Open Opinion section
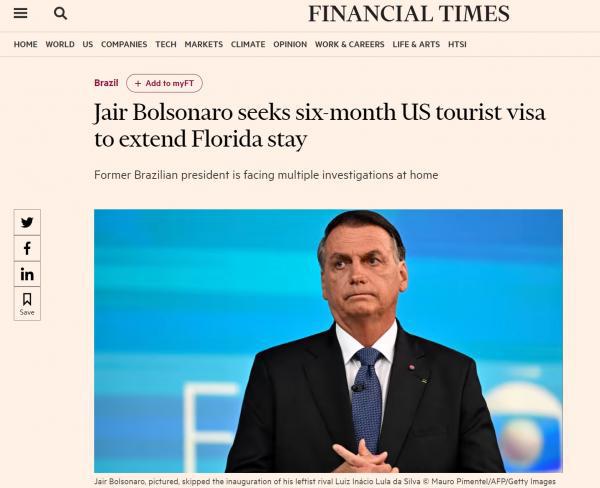Viewport: 600px width, 488px height. [x=290, y=45]
